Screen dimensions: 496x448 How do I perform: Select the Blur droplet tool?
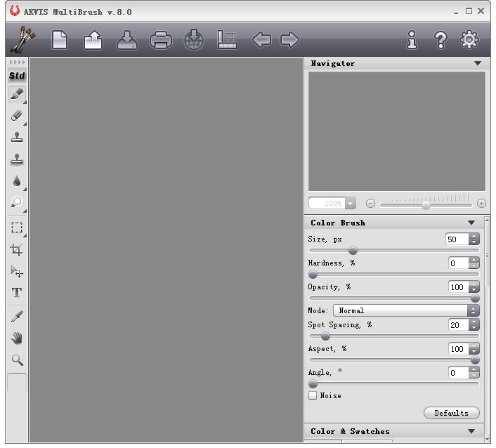pos(17,181)
